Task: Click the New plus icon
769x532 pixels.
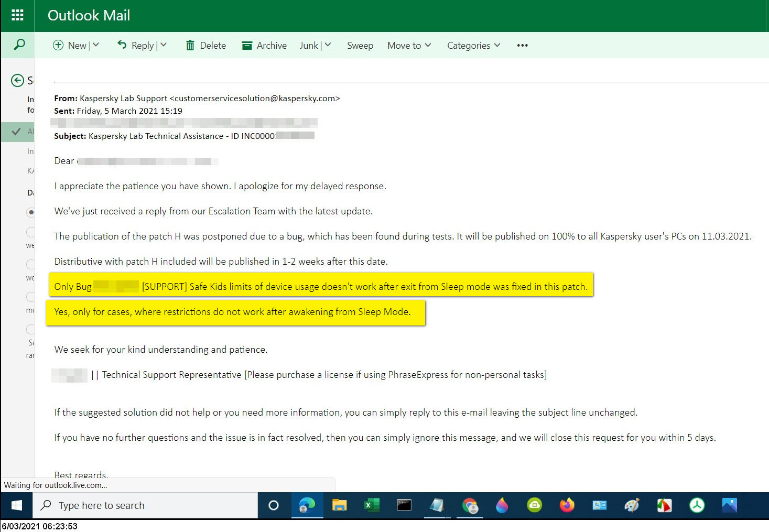Action: [x=58, y=46]
